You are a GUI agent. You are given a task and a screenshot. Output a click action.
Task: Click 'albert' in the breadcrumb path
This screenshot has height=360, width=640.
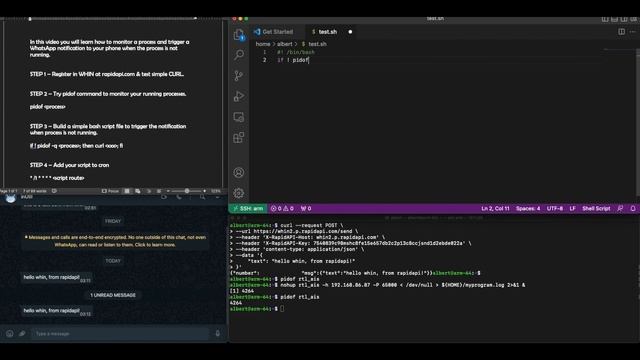click(284, 44)
